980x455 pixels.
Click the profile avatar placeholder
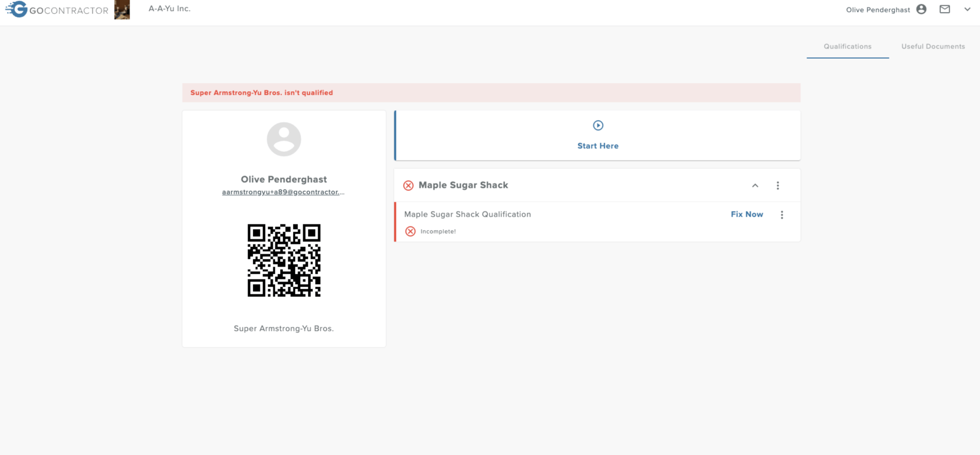point(284,139)
